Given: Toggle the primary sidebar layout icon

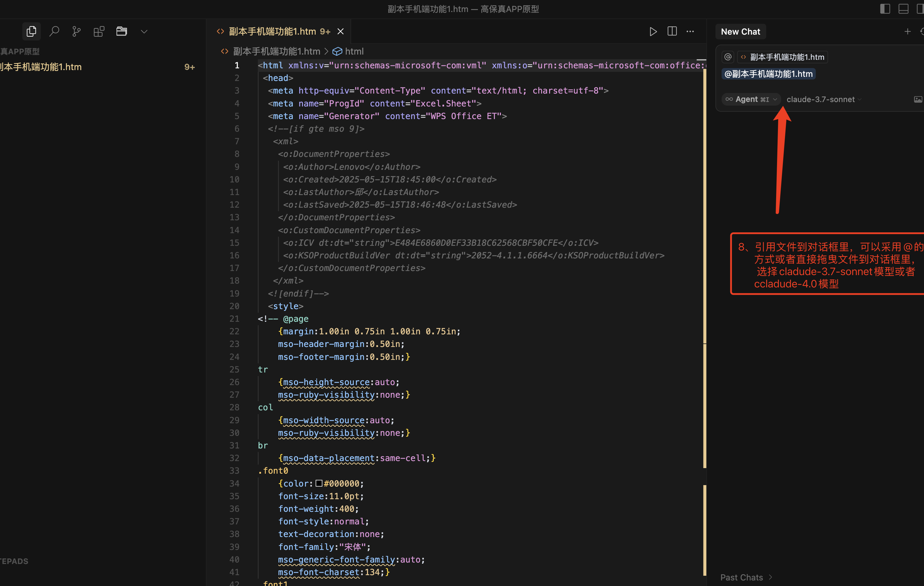Looking at the screenshot, I should 885,9.
